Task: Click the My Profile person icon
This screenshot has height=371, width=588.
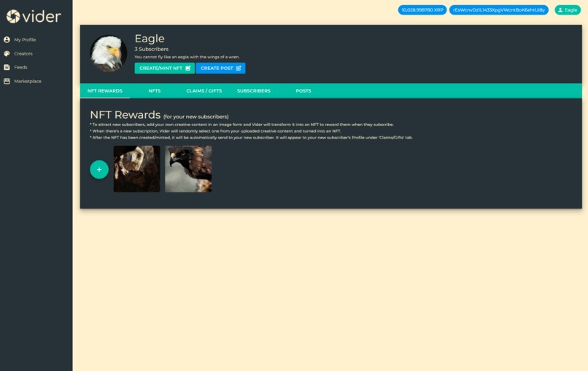Action: click(7, 39)
